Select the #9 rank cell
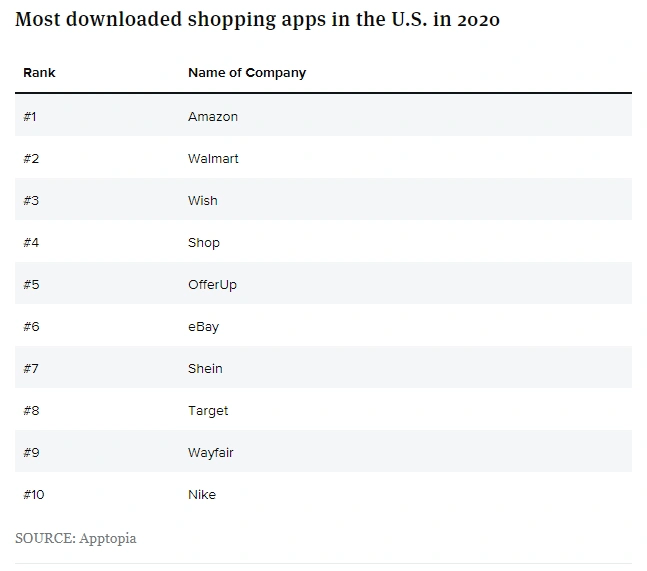647x571 pixels. [31, 453]
